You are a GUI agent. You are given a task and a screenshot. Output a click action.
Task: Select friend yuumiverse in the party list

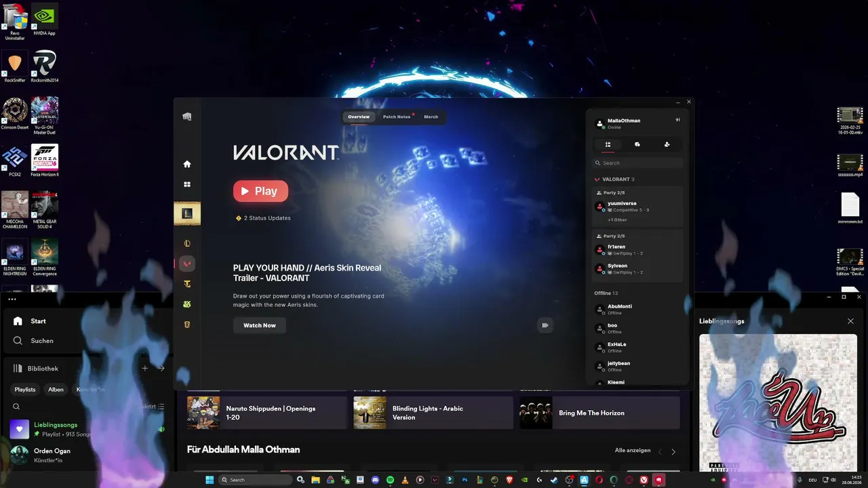638,206
